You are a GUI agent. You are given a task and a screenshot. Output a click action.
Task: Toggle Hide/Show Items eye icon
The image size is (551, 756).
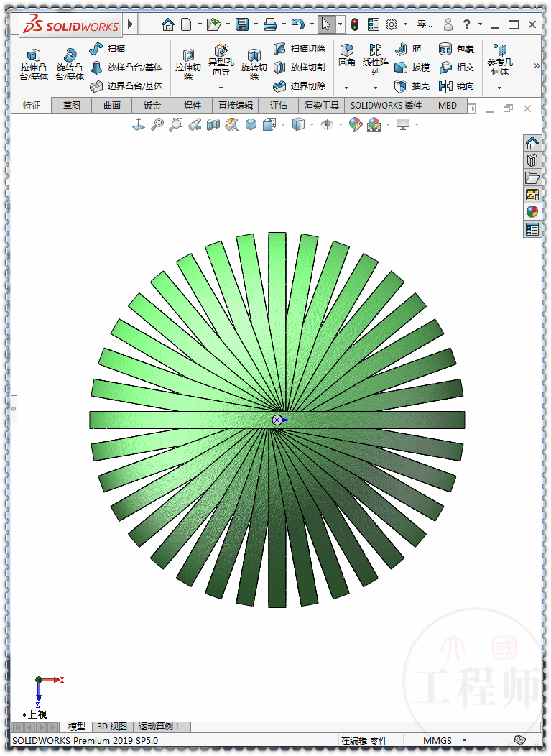tap(327, 124)
